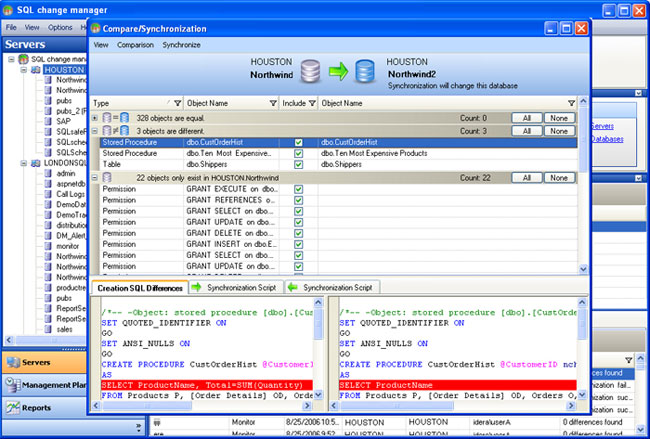The width and height of the screenshot is (650, 439).
Task: Click the Management Plans navigation icon
Action: pos(13,385)
